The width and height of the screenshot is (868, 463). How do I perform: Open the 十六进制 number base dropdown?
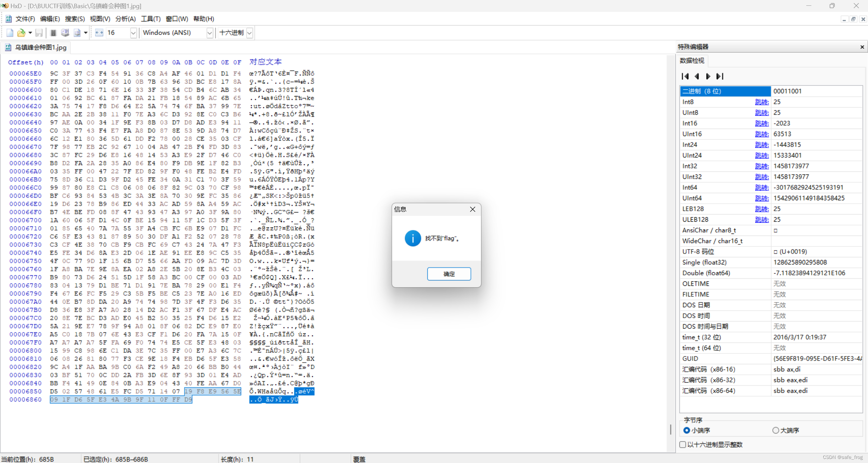click(249, 33)
